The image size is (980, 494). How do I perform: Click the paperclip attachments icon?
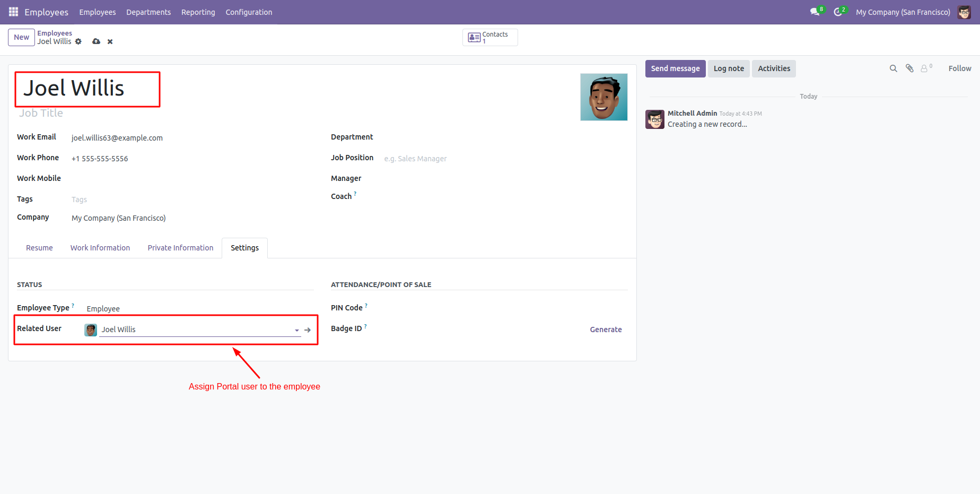909,68
